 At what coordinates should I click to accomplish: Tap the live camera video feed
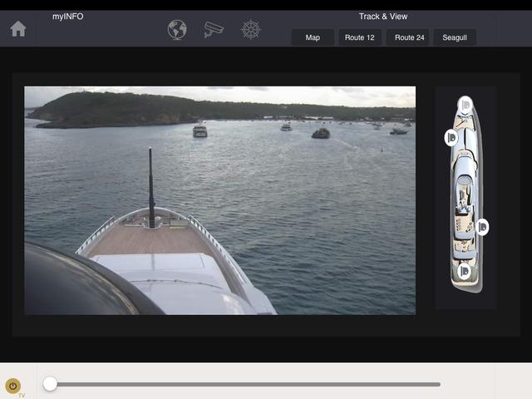click(x=219, y=200)
